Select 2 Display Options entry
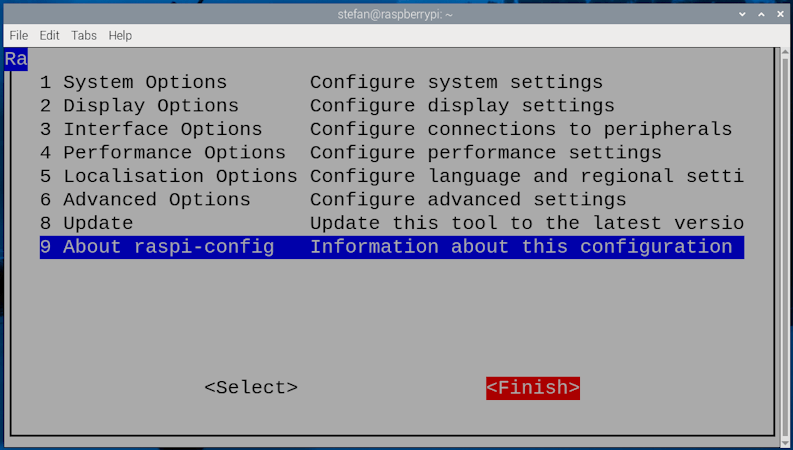Viewport: 793px width, 450px height. coord(392,106)
